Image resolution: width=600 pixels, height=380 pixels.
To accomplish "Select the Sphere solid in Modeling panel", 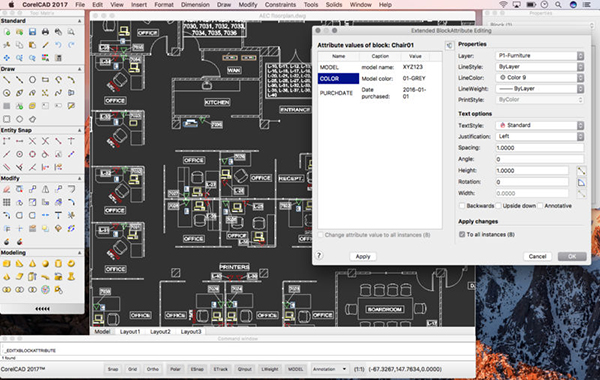I will tap(45, 264).
